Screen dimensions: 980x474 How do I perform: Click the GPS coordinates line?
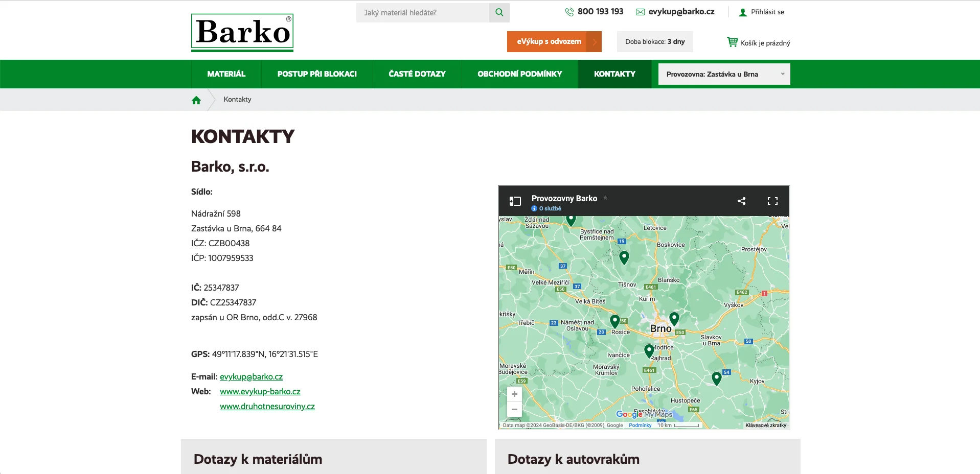click(255, 354)
